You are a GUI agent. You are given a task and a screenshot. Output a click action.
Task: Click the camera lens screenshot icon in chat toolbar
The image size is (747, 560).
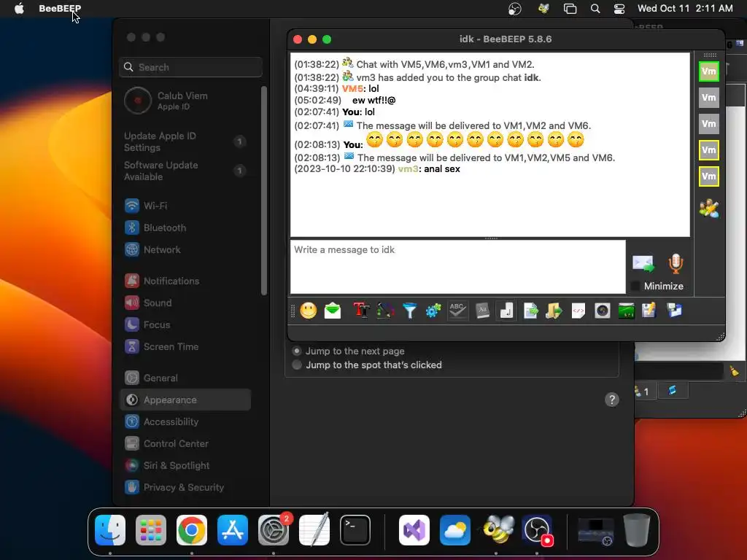point(602,311)
